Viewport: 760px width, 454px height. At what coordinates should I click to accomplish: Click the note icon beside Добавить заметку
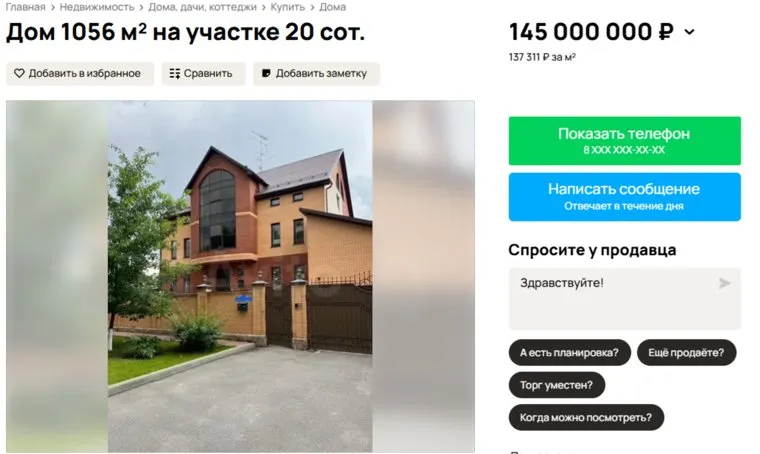266,74
